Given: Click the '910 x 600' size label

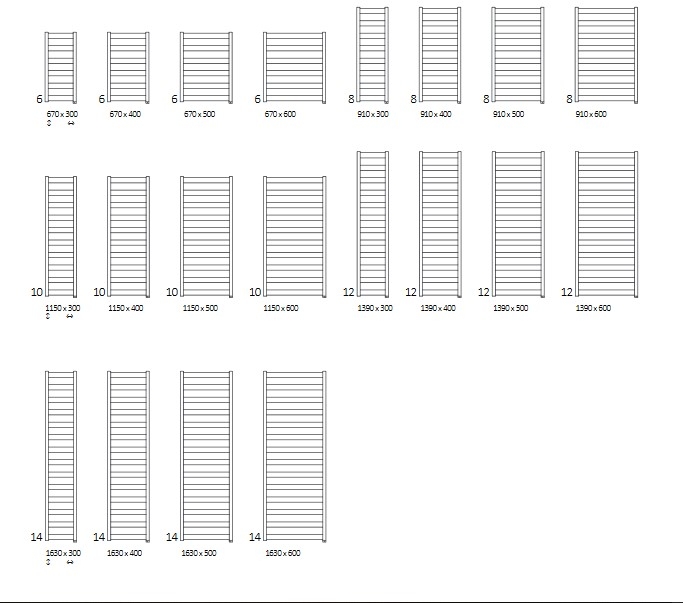Looking at the screenshot, I should 591,114.
